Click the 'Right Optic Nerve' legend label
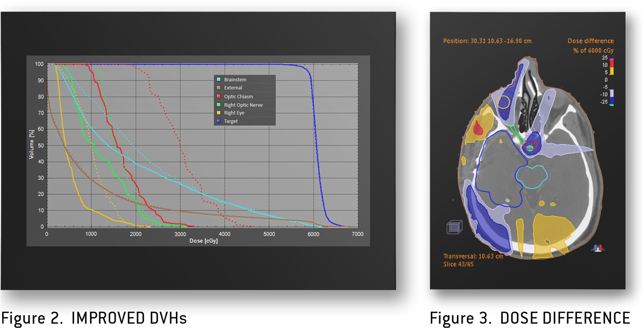 click(243, 105)
